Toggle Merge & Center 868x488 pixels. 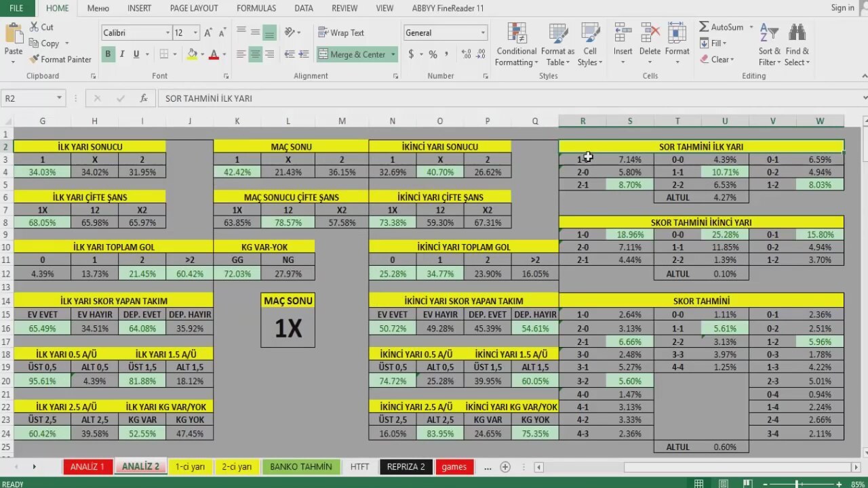(352, 54)
